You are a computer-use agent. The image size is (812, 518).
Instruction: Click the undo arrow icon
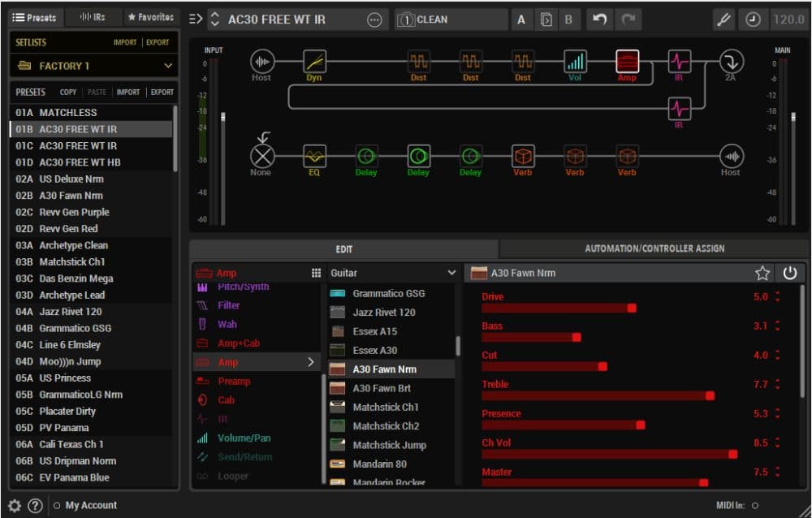(x=599, y=19)
